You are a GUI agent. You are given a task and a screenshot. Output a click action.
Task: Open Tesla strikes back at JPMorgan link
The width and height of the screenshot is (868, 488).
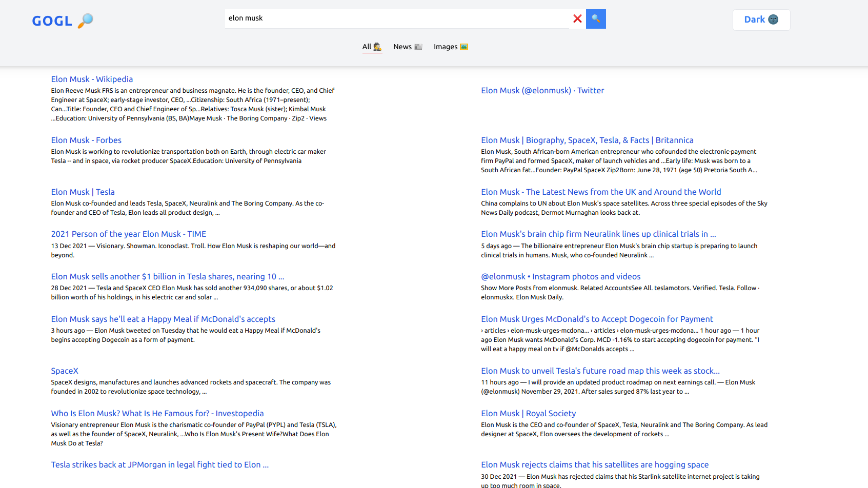pos(159,464)
